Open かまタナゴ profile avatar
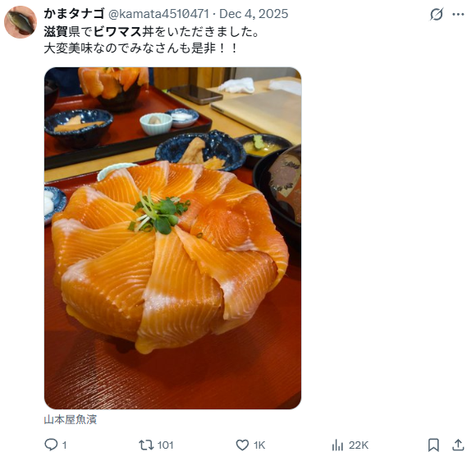This screenshot has height=452, width=476. pyautogui.click(x=21, y=22)
